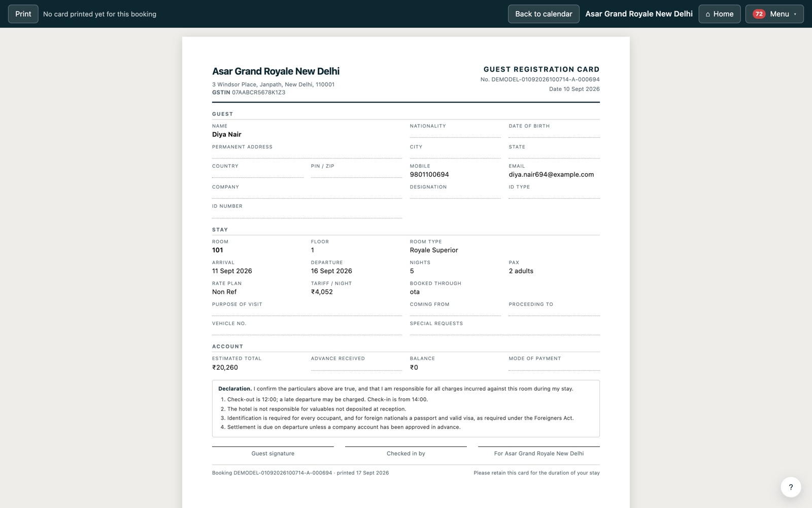Click the Permanent Address blank line
Screen dimensions: 812x508
[307, 154]
